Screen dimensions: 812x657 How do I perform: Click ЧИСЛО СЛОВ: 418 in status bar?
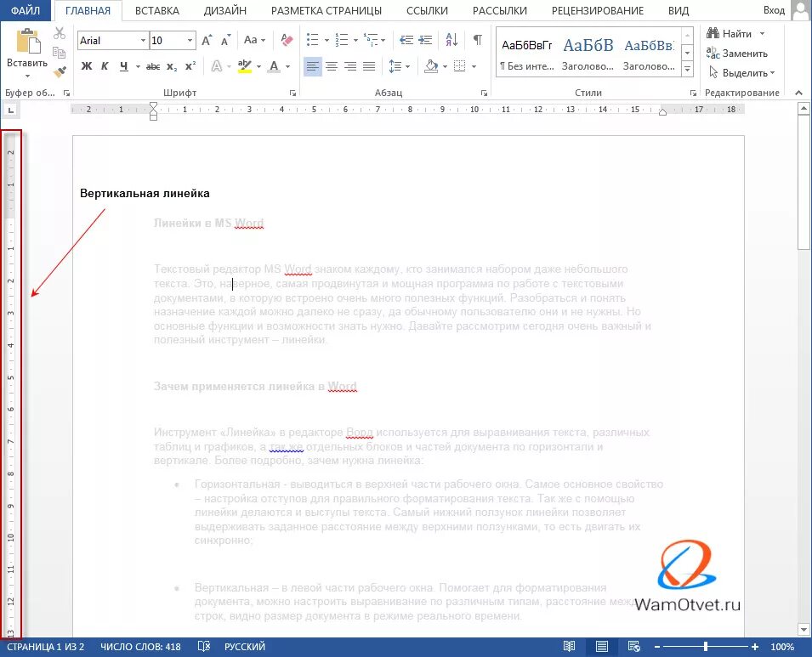(140, 647)
